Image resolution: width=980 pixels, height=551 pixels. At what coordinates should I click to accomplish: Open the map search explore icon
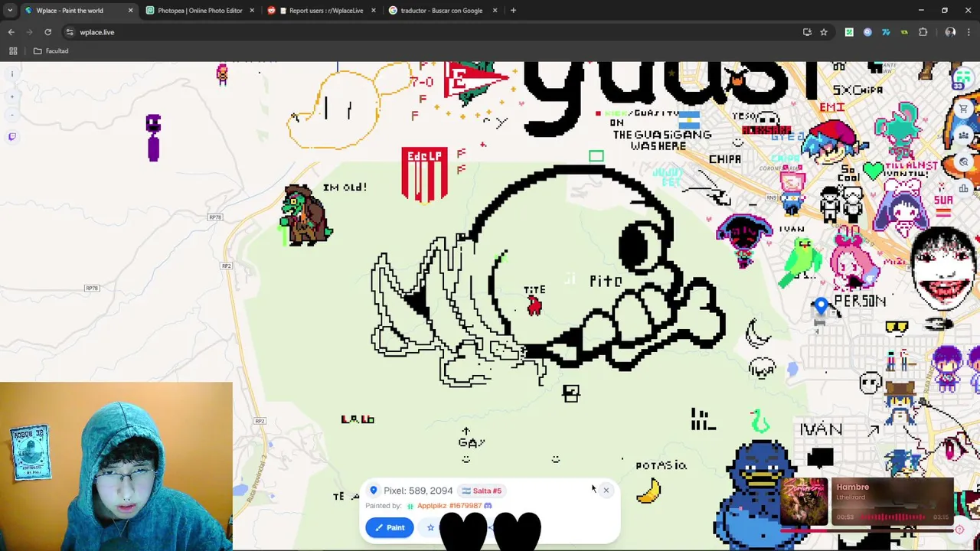click(x=964, y=161)
